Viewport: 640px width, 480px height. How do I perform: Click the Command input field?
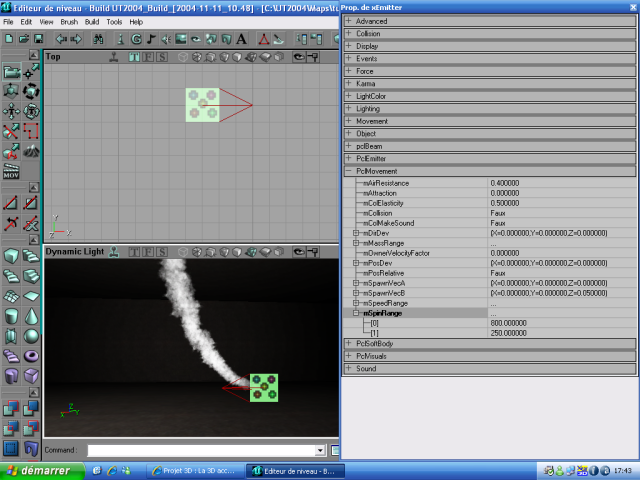pyautogui.click(x=200, y=451)
